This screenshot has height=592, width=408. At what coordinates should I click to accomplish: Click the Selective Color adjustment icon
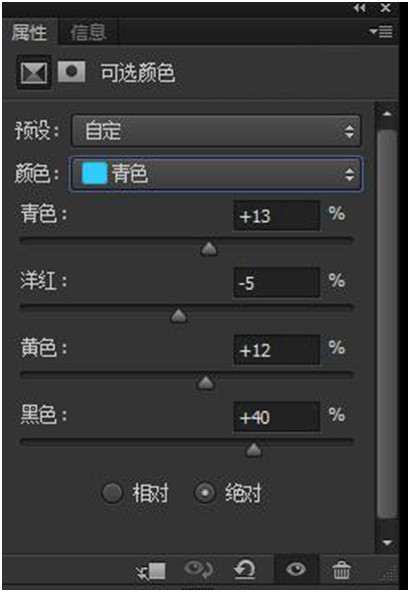pyautogui.click(x=34, y=72)
